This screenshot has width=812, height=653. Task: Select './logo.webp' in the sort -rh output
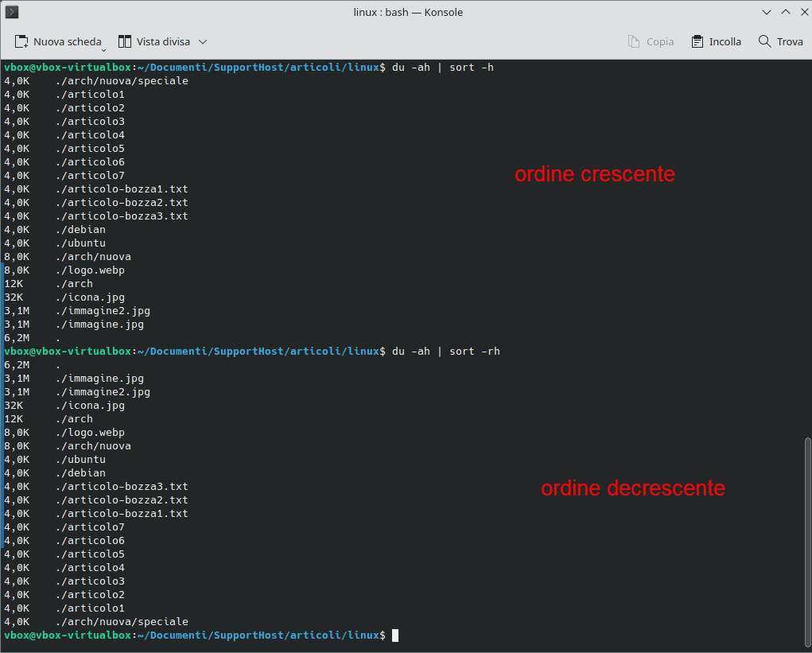(90, 433)
